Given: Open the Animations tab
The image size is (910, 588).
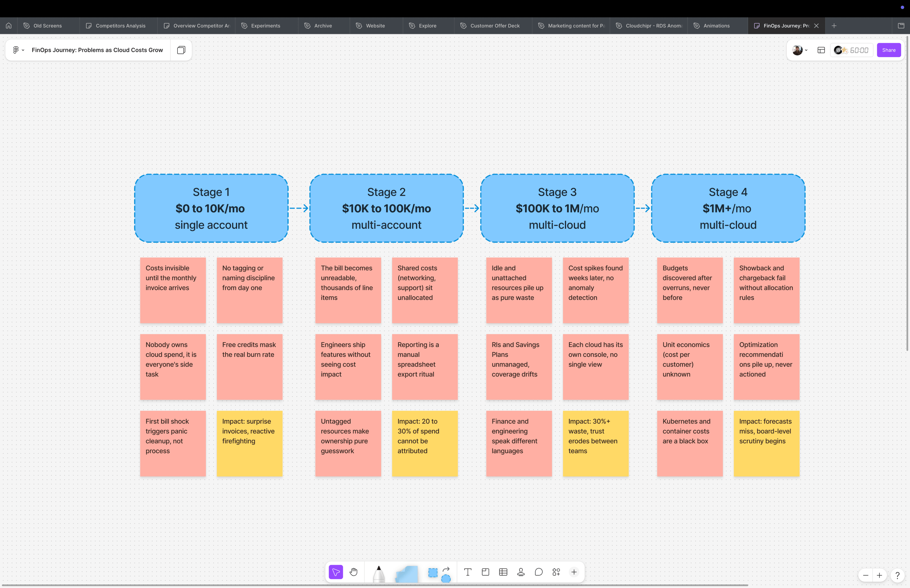Looking at the screenshot, I should (x=717, y=26).
